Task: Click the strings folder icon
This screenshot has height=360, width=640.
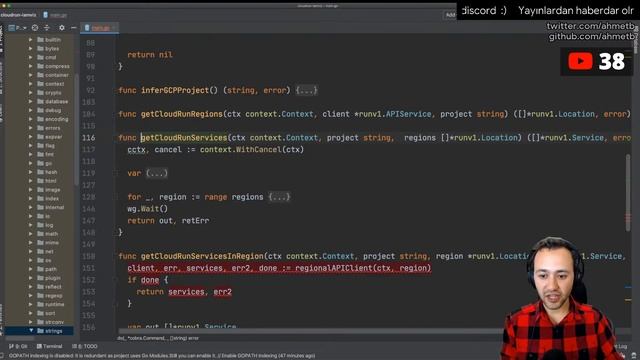Action: pyautogui.click(x=40, y=331)
